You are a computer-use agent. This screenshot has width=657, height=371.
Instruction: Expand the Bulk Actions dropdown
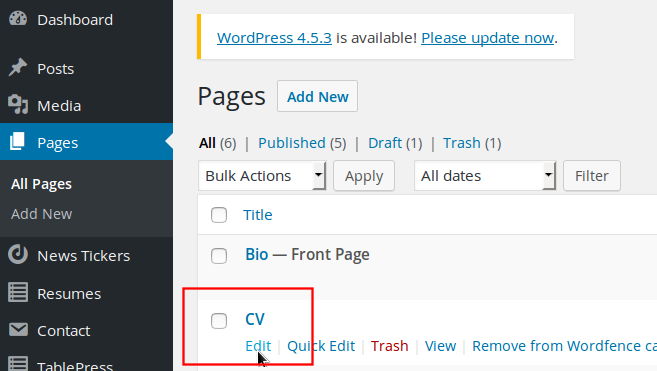click(262, 176)
